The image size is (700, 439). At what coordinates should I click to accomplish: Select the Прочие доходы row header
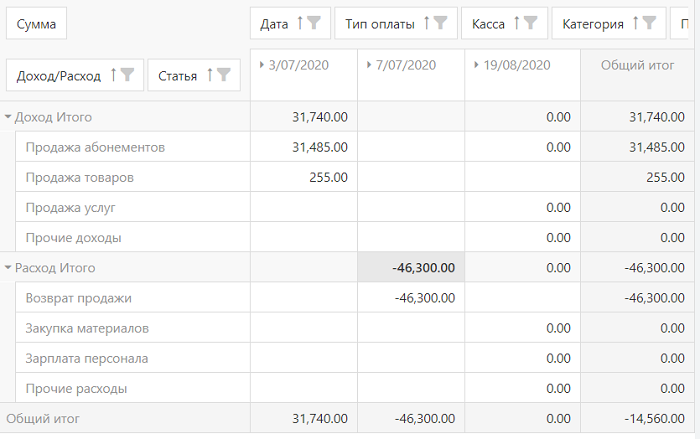click(133, 238)
